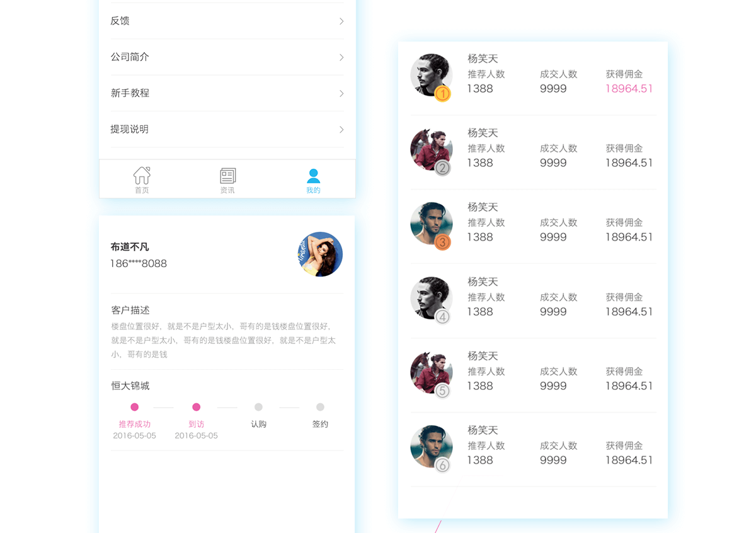756x533 pixels.
Task: Select the 签约 progress step dot
Action: 320,407
